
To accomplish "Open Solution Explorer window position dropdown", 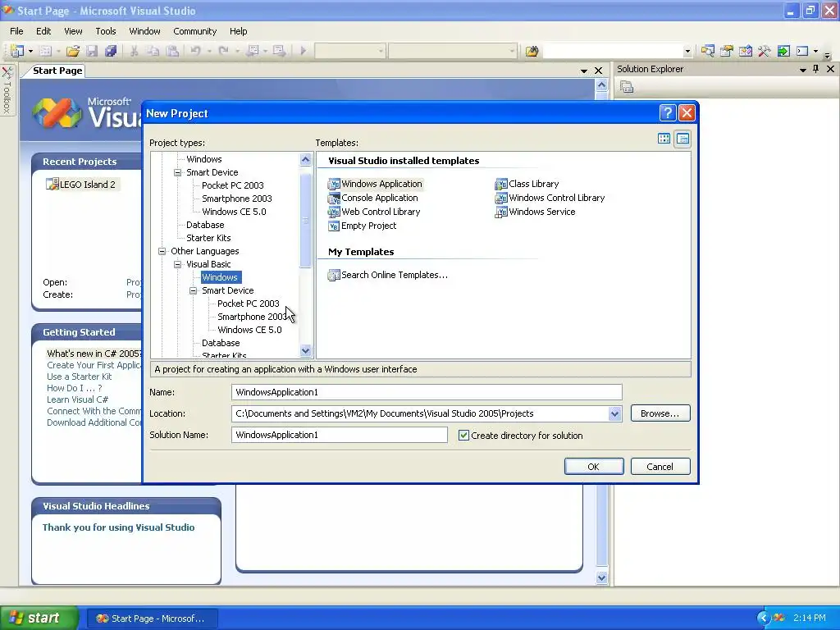I will coord(802,70).
